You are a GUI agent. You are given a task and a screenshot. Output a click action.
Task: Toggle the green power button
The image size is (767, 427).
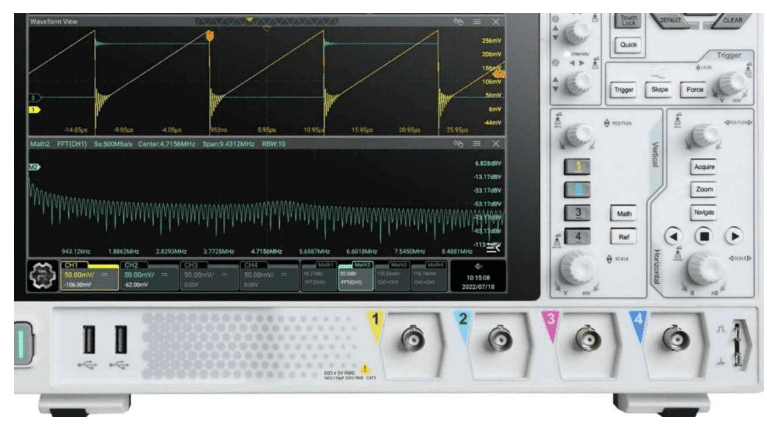coord(22,343)
